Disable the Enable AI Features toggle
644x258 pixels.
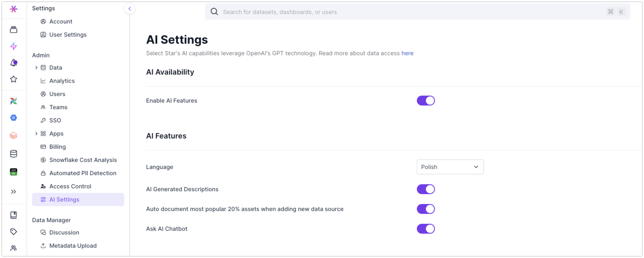coord(425,100)
